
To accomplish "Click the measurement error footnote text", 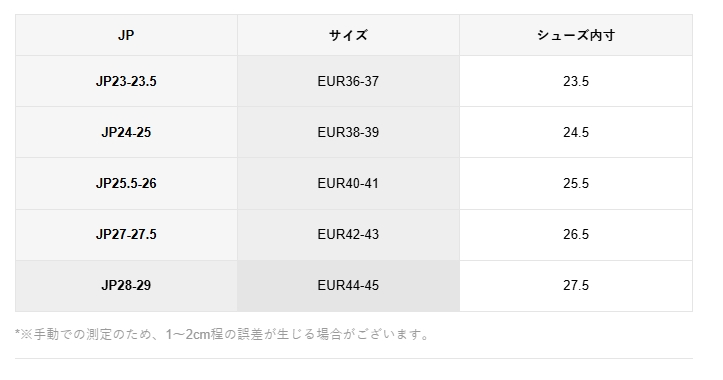I will point(222,334).
